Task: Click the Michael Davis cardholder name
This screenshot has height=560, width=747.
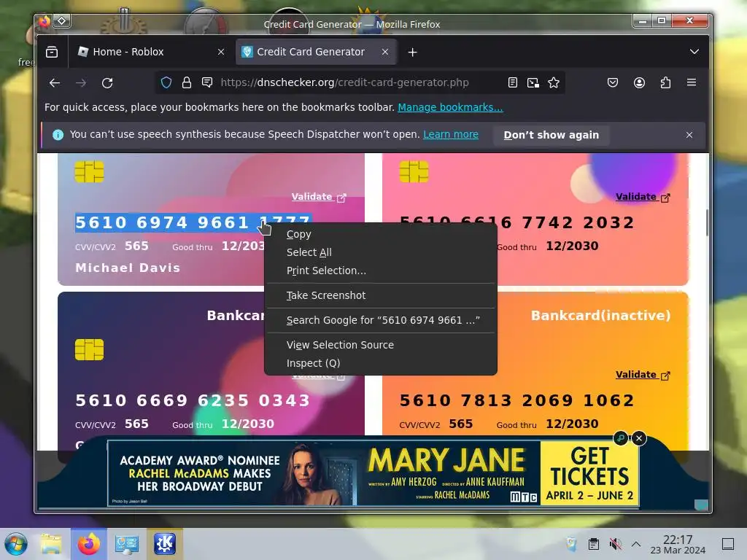Action: (x=128, y=268)
